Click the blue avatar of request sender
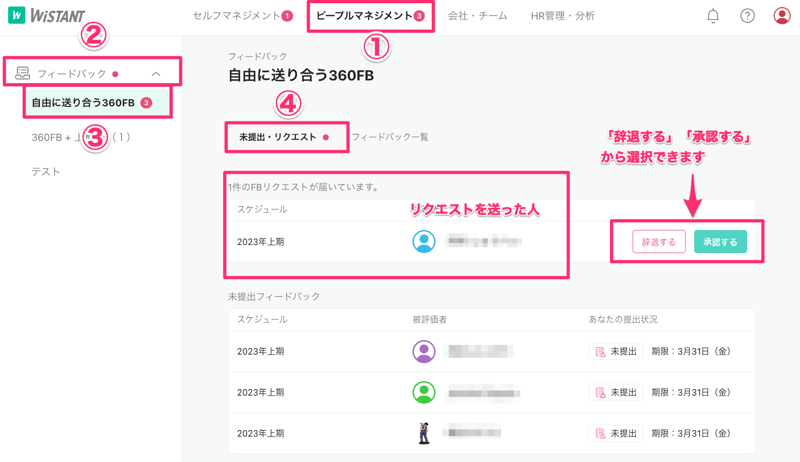 click(424, 242)
